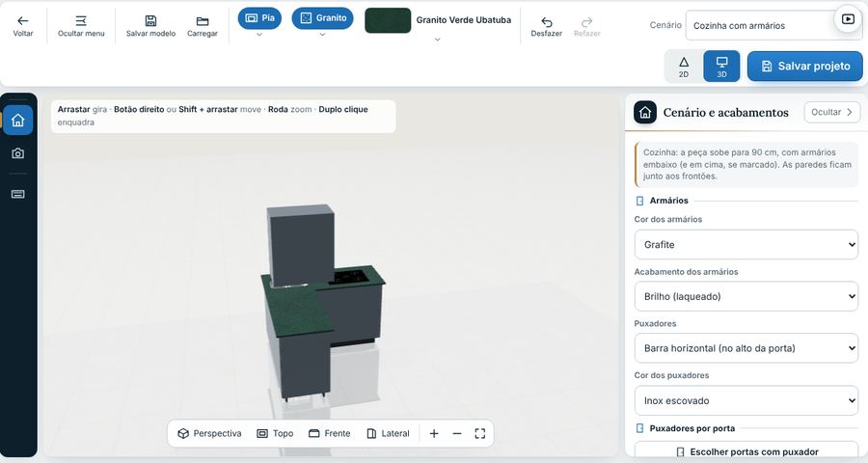Click Granito Verde Ubatuba color swatch
The width and height of the screenshot is (868, 463).
click(388, 20)
